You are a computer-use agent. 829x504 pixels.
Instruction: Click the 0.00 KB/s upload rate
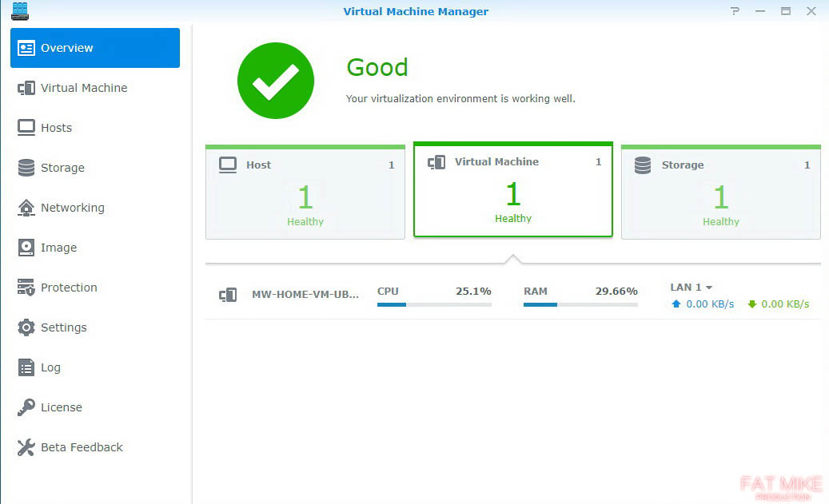(710, 304)
